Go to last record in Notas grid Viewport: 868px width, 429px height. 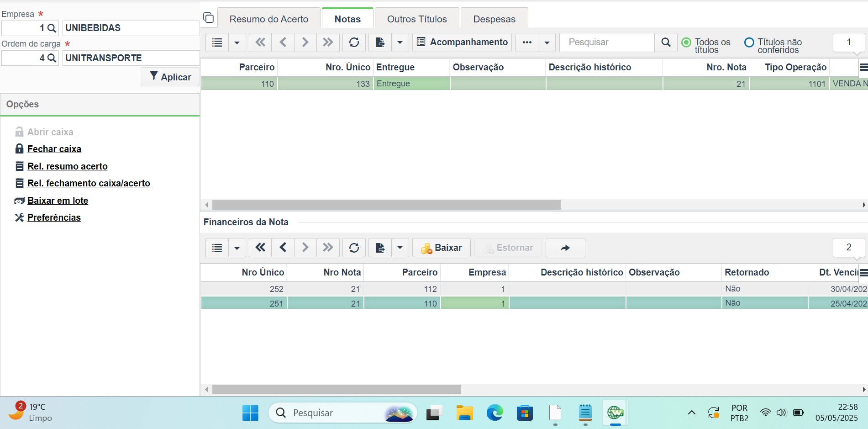328,42
